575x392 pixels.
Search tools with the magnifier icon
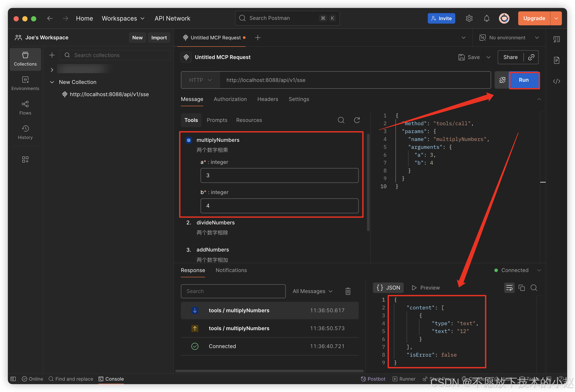click(x=341, y=120)
